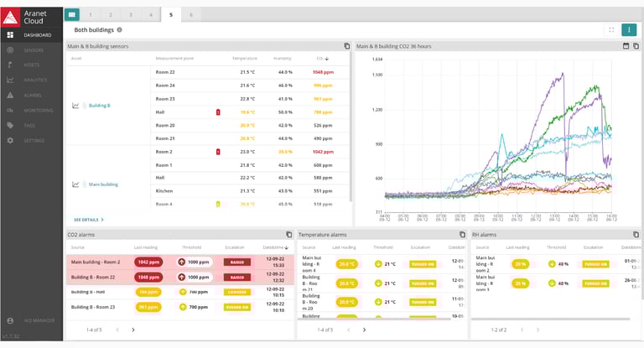Switch to dashboard tab 6

coord(191,15)
